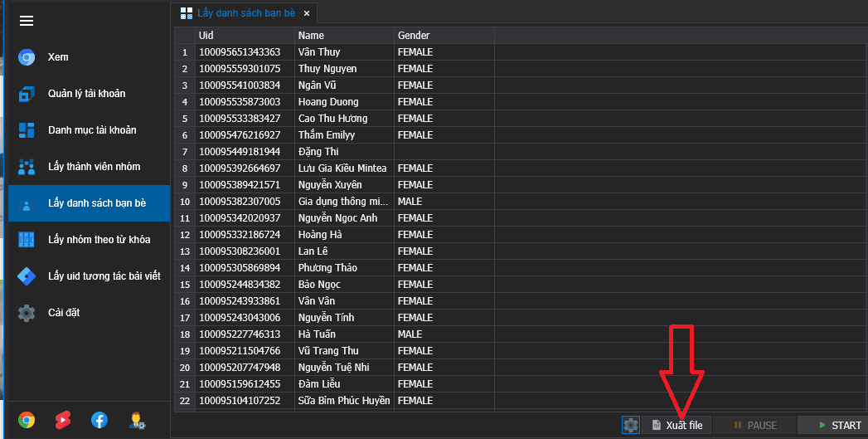The image size is (868, 439).
Task: Select the name Nguyễn Xuyên
Action: (330, 185)
